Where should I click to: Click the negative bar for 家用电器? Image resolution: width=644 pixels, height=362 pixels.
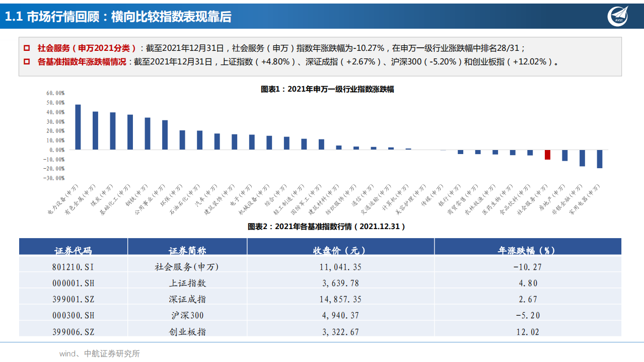(599, 159)
